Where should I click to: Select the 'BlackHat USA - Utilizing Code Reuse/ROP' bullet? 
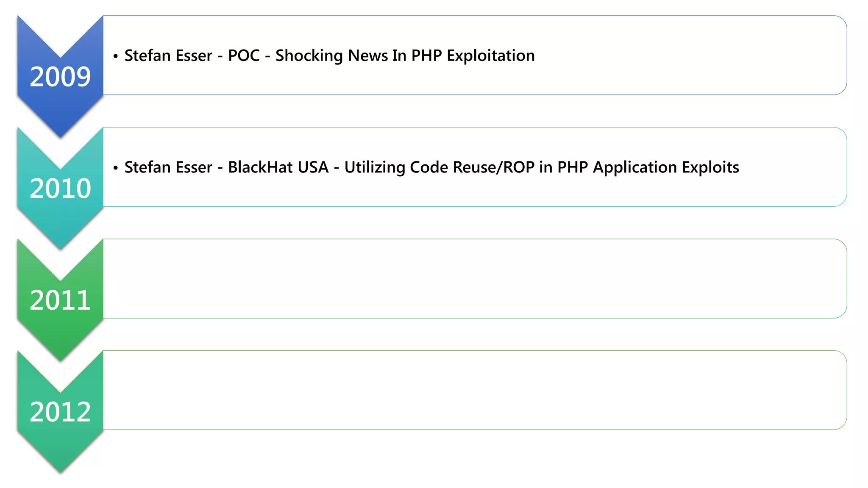426,167
